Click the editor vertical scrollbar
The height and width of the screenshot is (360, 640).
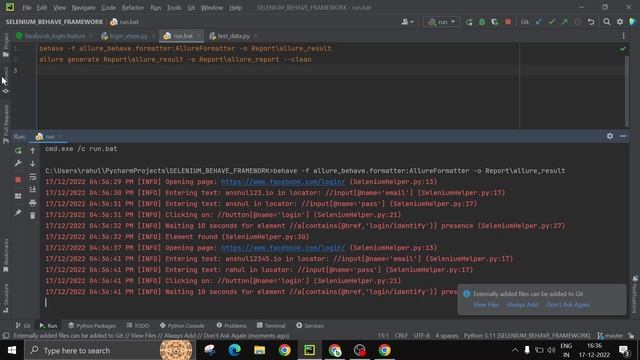627,91
